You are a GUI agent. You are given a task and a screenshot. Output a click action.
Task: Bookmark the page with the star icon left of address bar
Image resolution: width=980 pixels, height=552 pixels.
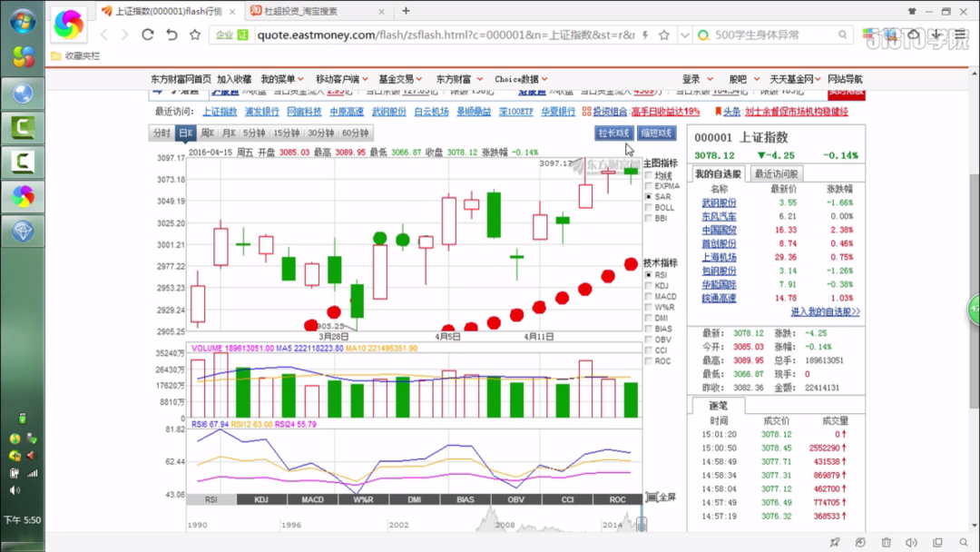[195, 35]
